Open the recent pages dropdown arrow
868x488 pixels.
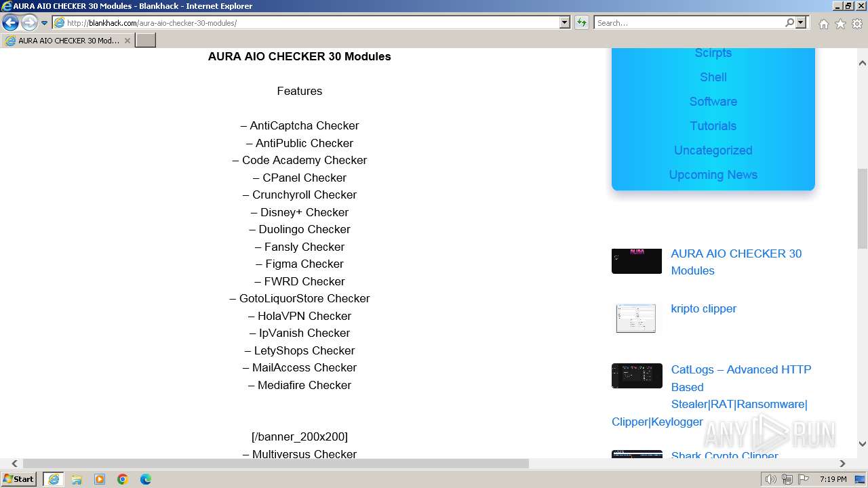pyautogui.click(x=45, y=23)
